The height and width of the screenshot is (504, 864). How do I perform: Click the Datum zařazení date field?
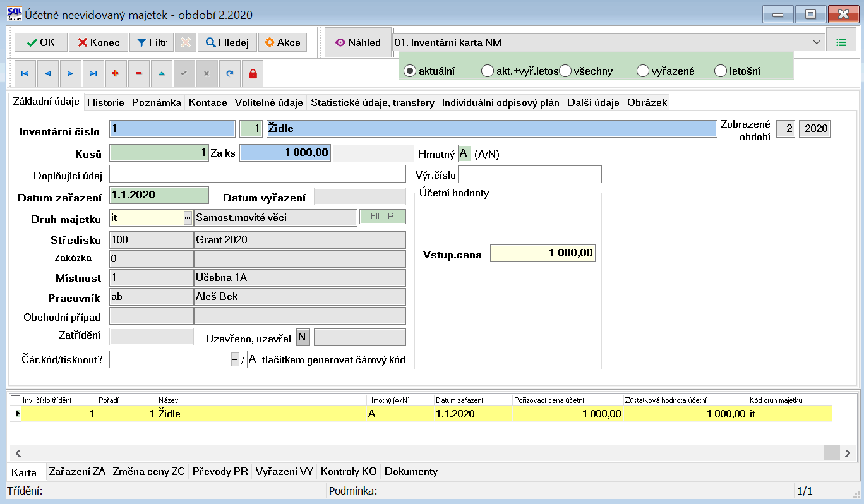(159, 196)
